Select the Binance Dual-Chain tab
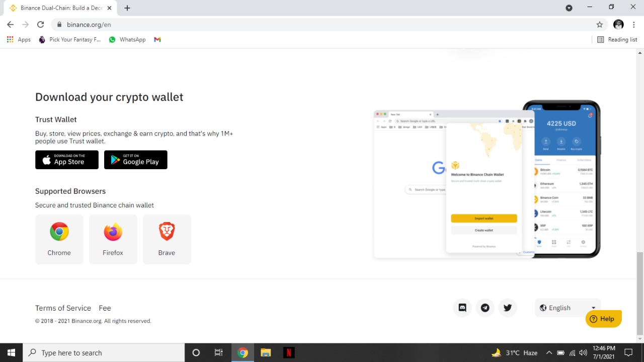 60,8
